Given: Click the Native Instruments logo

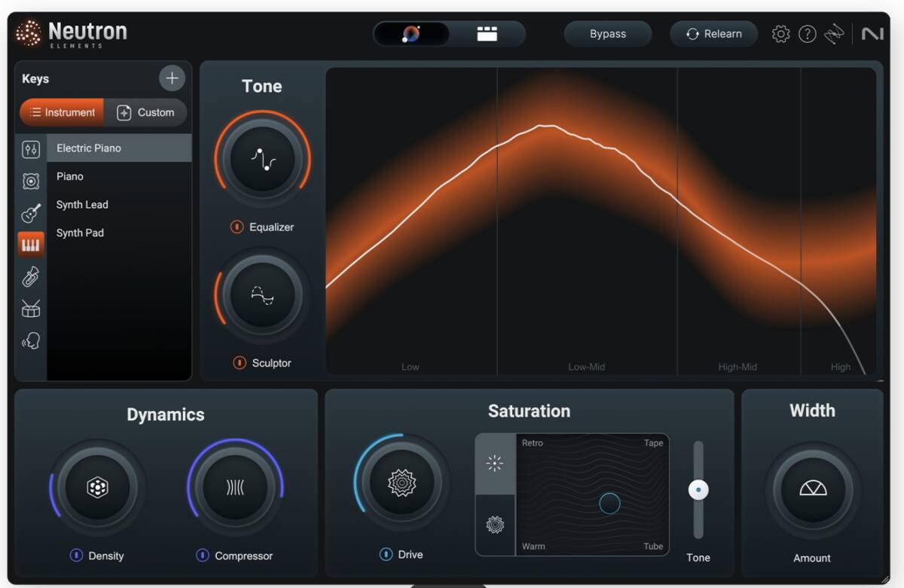Looking at the screenshot, I should click(x=872, y=34).
